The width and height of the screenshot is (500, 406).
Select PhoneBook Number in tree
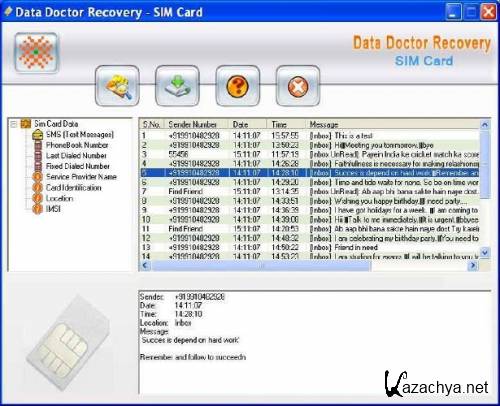pos(77,145)
